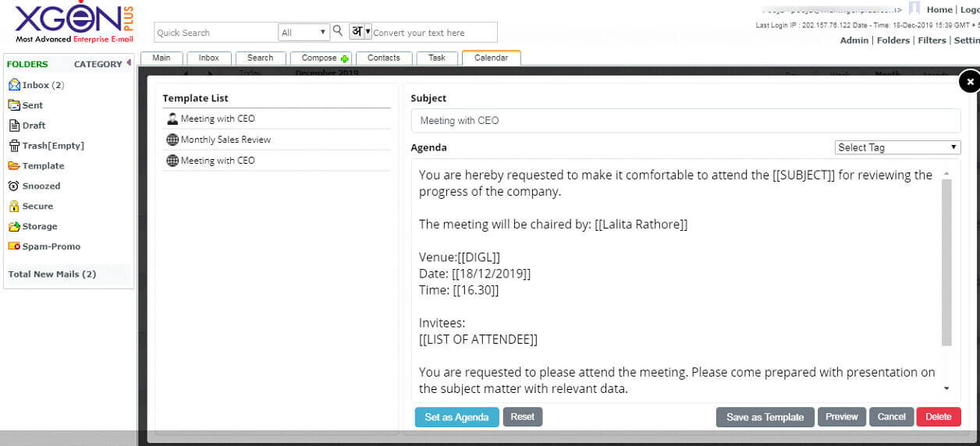This screenshot has width=980, height=446.
Task: Click the red Delete button
Action: [x=938, y=417]
